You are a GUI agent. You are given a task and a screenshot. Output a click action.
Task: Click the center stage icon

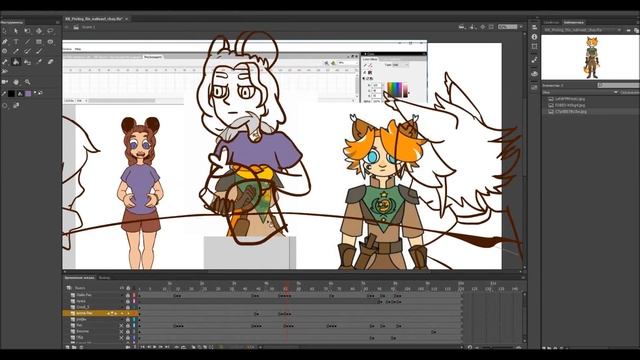482,27
